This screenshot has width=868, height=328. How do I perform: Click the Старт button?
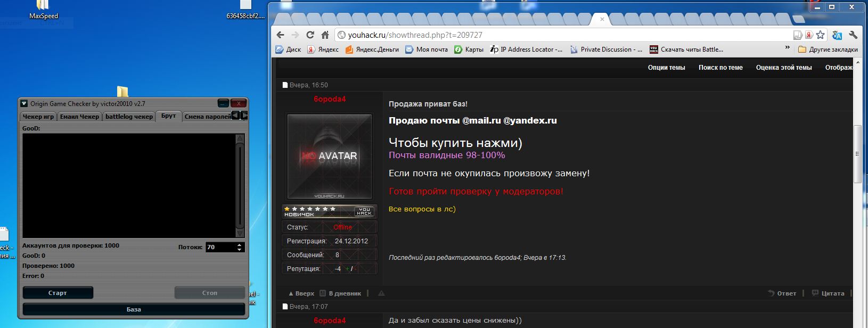58,293
